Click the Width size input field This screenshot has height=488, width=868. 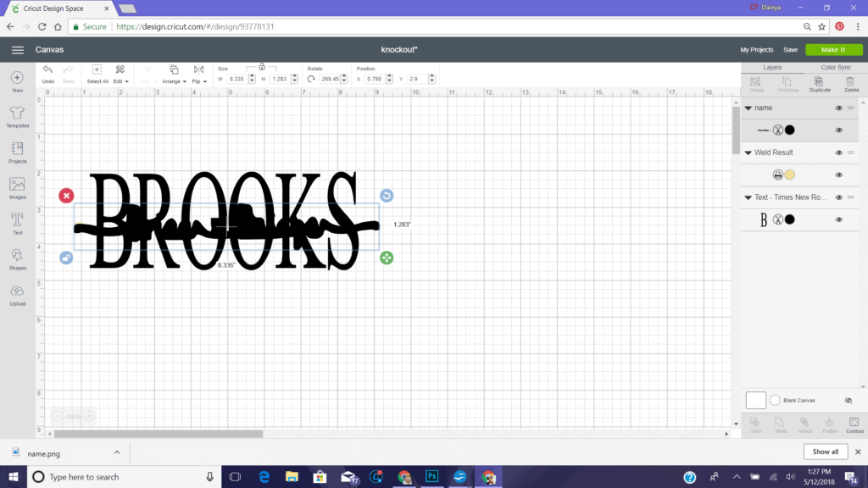pos(238,79)
